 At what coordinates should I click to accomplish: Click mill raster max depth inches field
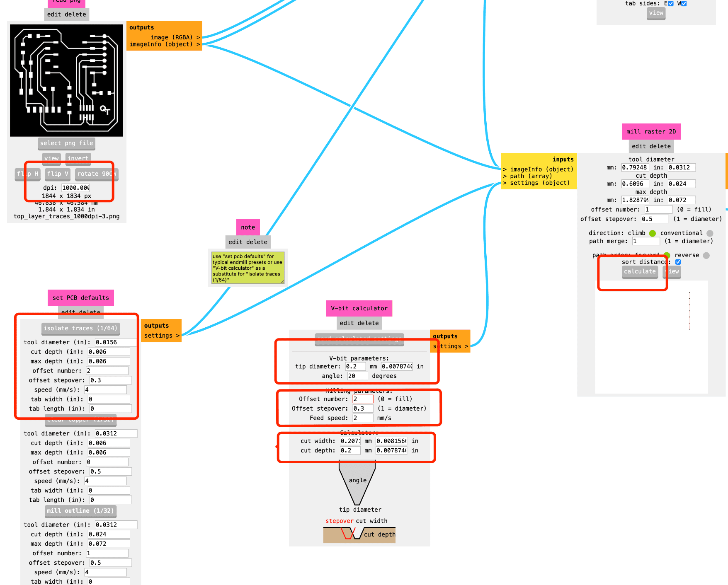[682, 200]
